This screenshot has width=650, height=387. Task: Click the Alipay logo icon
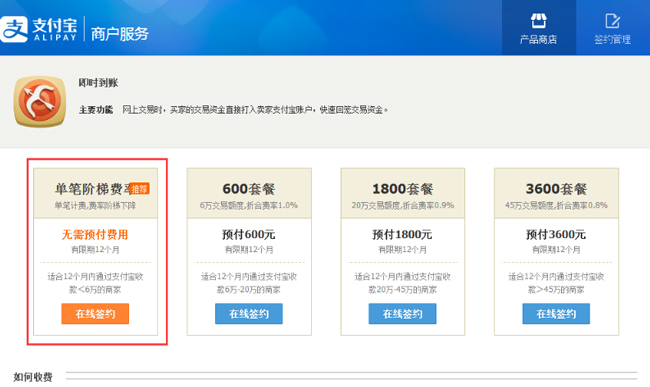tap(14, 29)
